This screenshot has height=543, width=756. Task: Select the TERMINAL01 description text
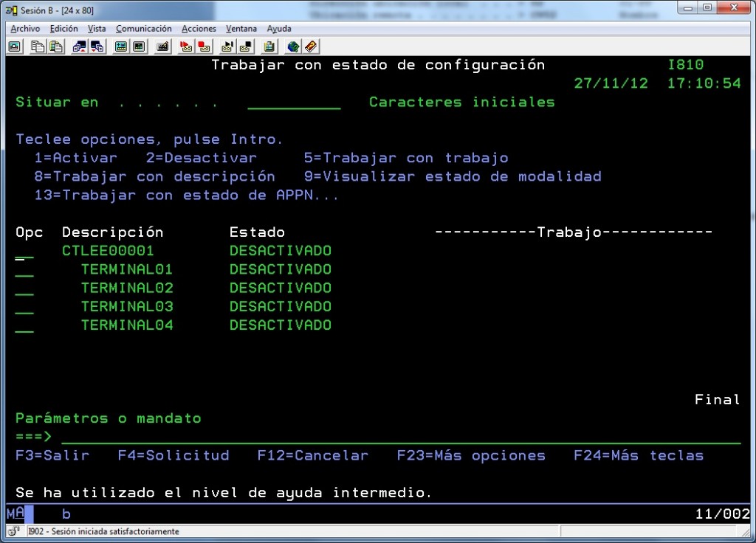pyautogui.click(x=127, y=269)
